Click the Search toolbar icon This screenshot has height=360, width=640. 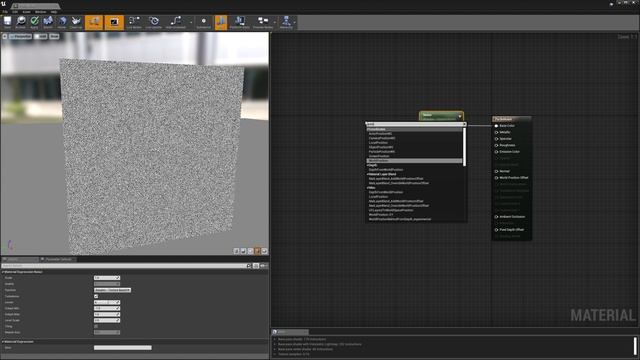pos(48,22)
